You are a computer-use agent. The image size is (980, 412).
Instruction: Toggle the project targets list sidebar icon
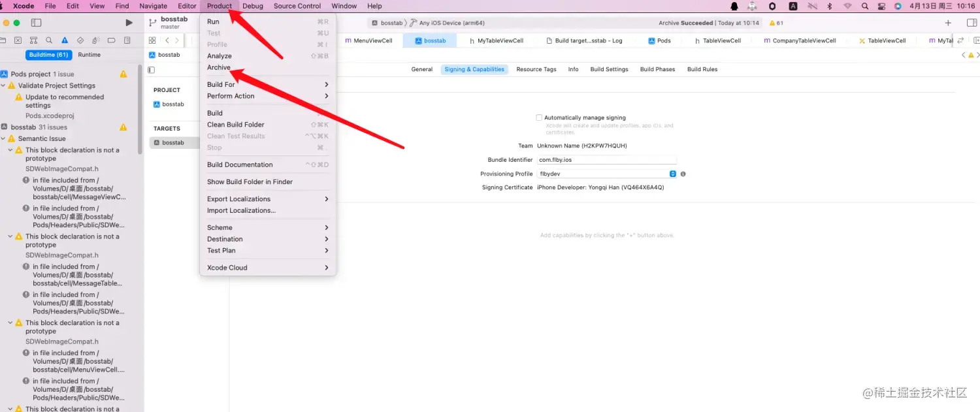tap(152, 70)
